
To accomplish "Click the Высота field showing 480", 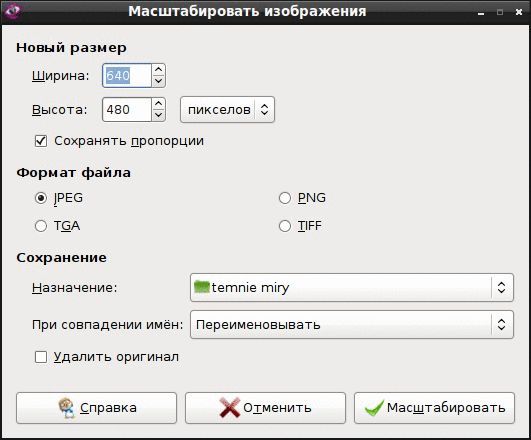I will (x=127, y=109).
